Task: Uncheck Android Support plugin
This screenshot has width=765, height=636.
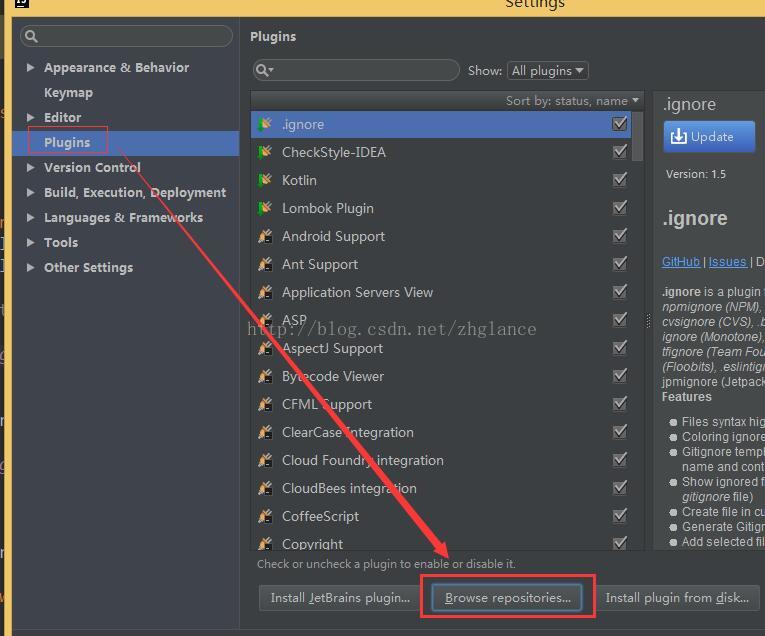Action: coord(620,236)
